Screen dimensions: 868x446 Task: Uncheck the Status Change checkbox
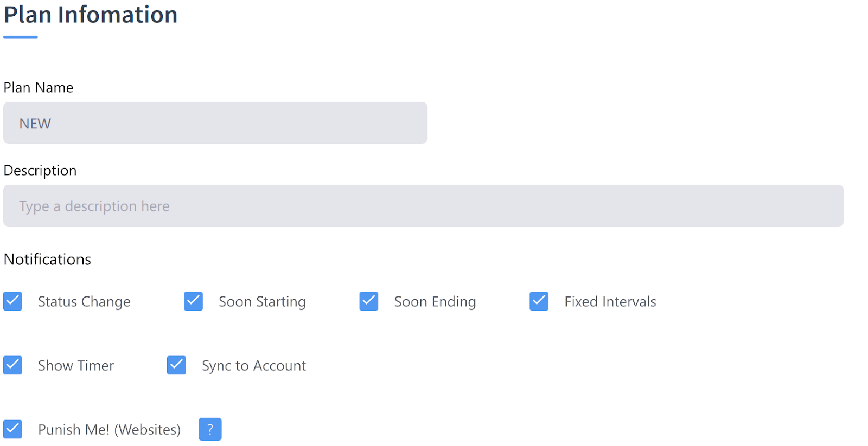[x=12, y=301]
